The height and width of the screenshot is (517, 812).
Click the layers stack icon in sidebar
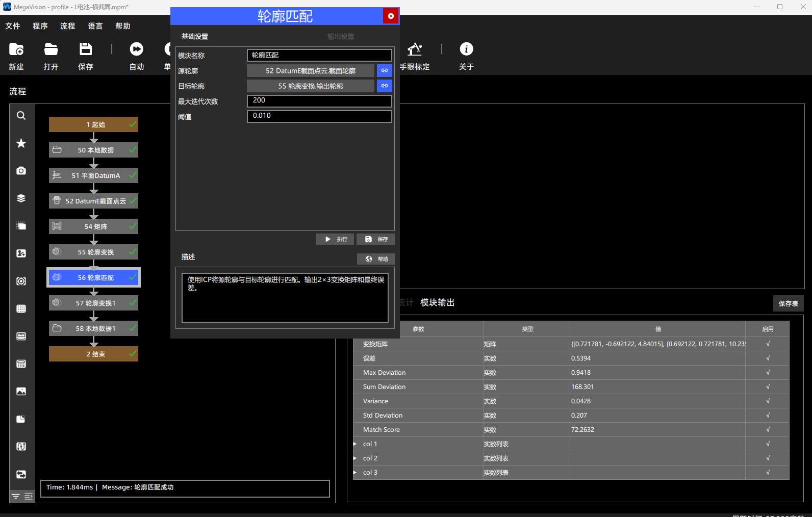[21, 198]
